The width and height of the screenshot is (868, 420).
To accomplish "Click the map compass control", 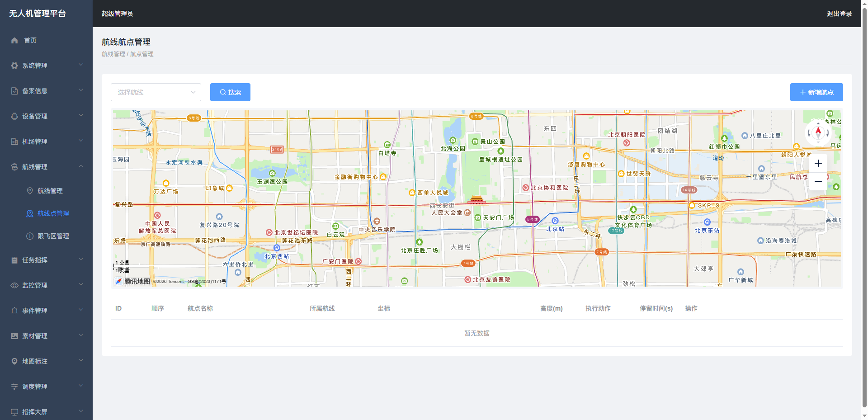I will (x=818, y=132).
